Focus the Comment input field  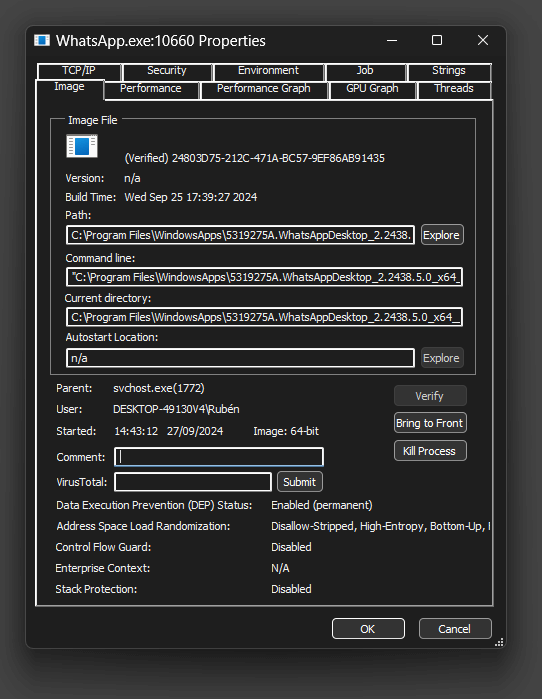[x=219, y=457]
